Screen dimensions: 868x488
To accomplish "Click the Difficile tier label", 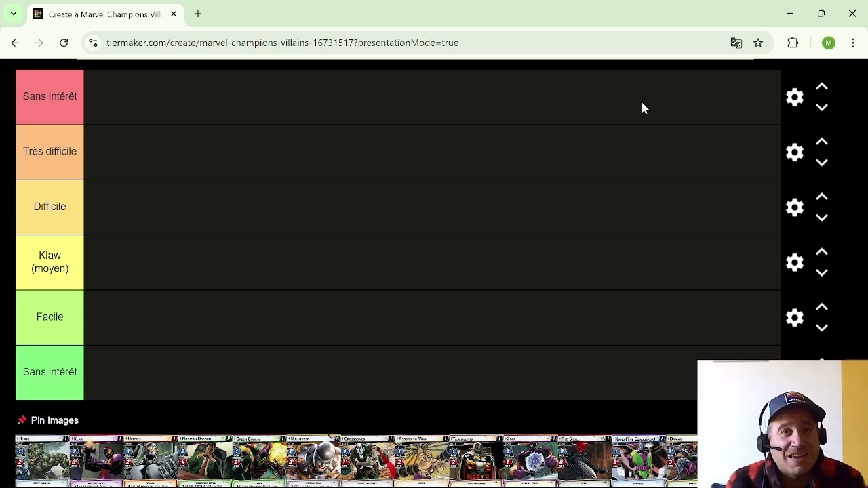I will [x=50, y=207].
